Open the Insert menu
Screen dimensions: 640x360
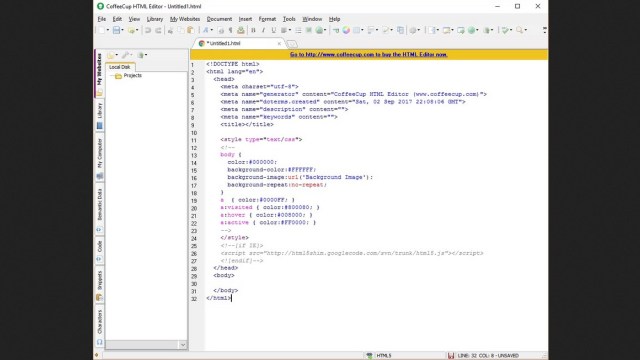point(245,19)
